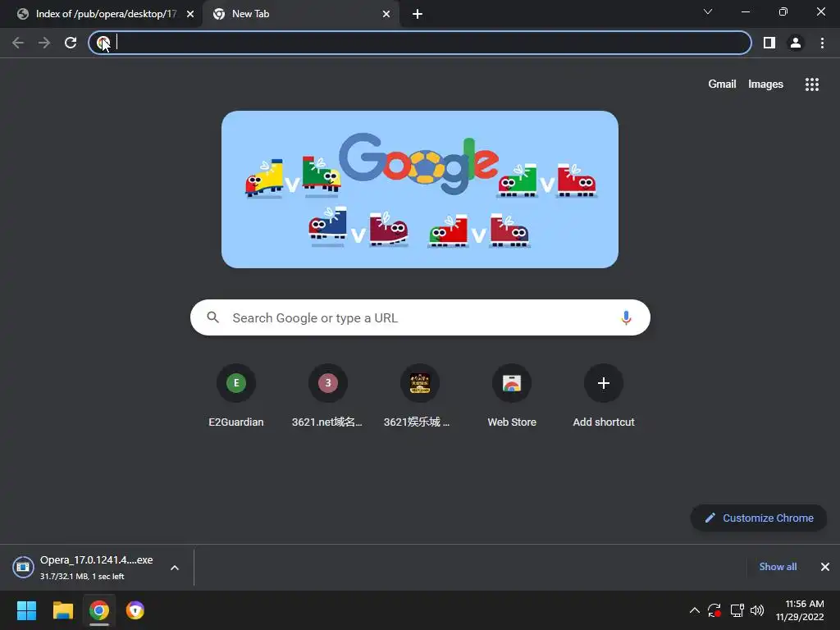This screenshot has height=630, width=840.
Task: Open a new tab with plus button
Action: coord(418,14)
